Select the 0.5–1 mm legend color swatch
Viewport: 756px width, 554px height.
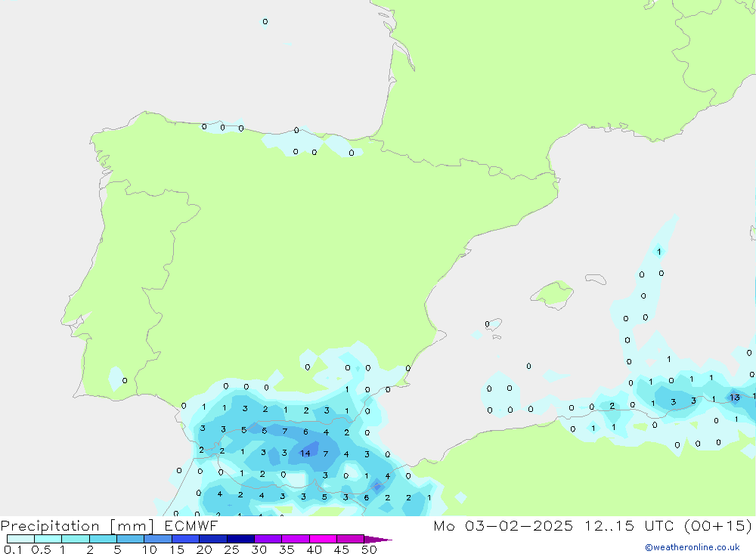coord(48,539)
